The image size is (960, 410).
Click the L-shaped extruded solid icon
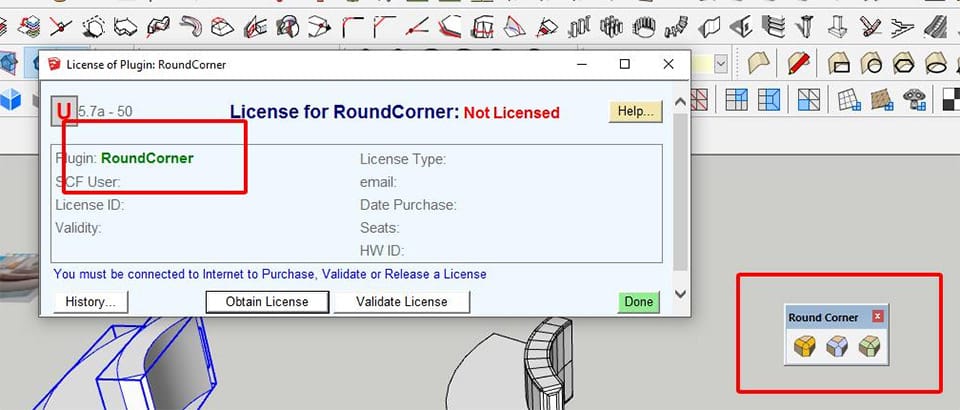[126, 27]
